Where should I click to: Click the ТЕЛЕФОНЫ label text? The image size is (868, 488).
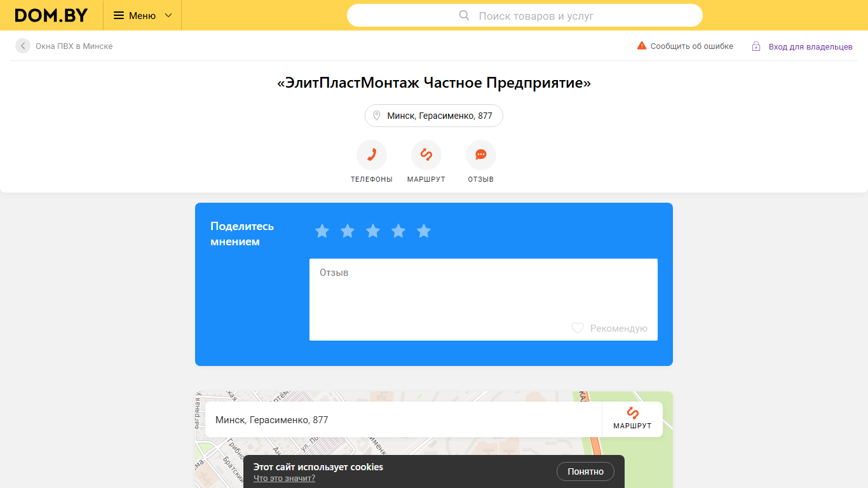point(372,179)
